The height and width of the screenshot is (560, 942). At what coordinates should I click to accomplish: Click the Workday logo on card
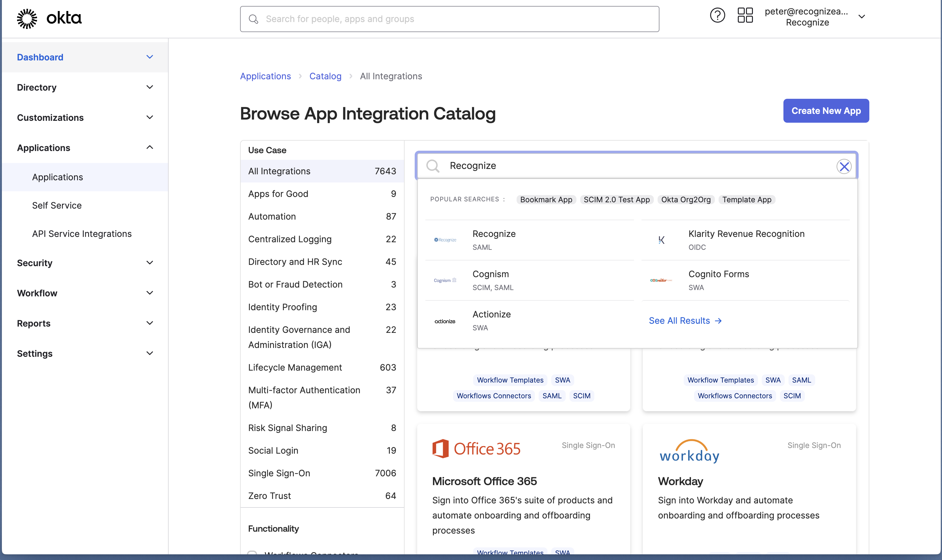pos(689,451)
